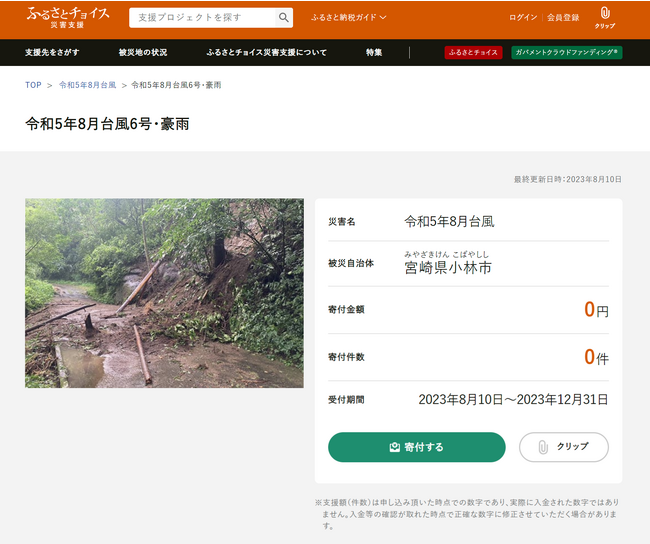Click the paperclip icon in the クリップ button

(543, 447)
